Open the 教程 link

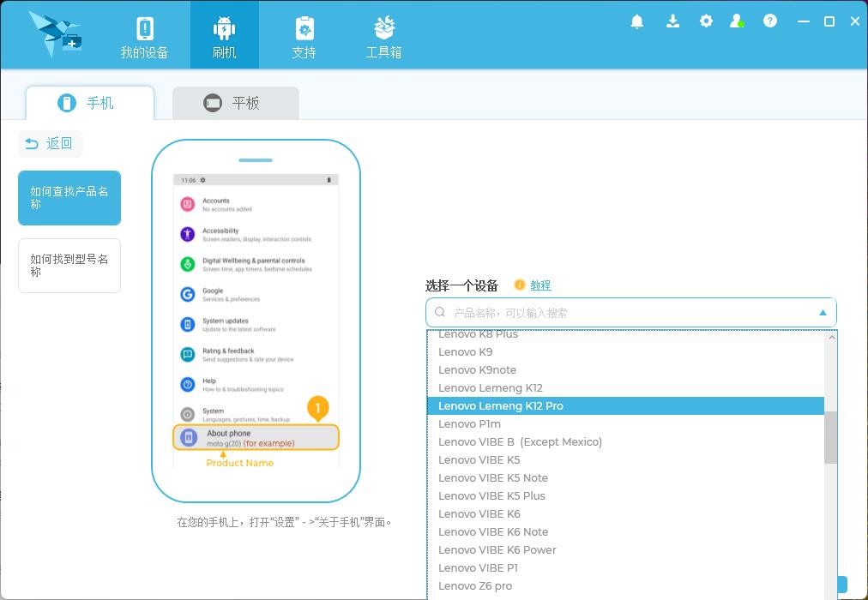click(540, 285)
